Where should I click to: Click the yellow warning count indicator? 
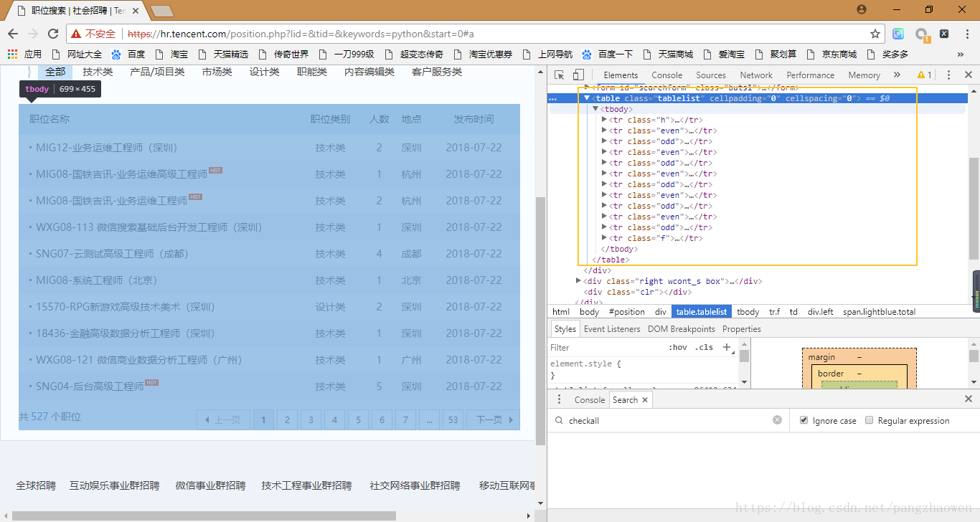[x=925, y=75]
